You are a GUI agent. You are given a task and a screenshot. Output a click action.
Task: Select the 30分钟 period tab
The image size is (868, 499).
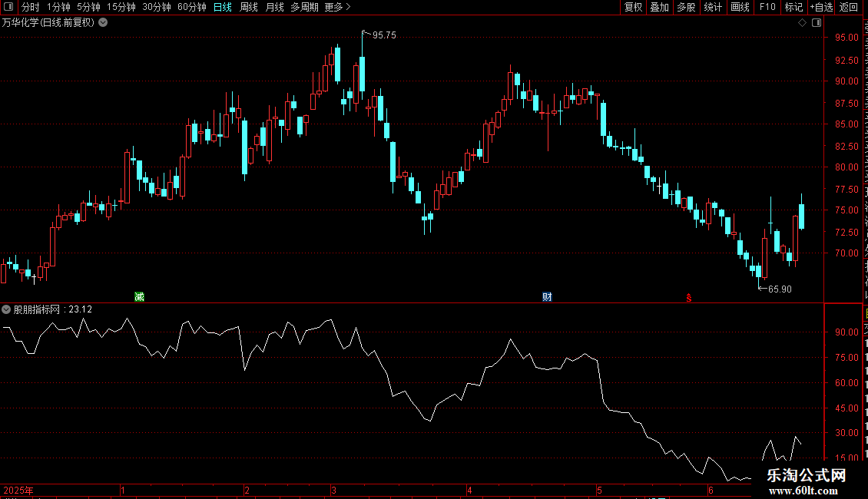[157, 7]
